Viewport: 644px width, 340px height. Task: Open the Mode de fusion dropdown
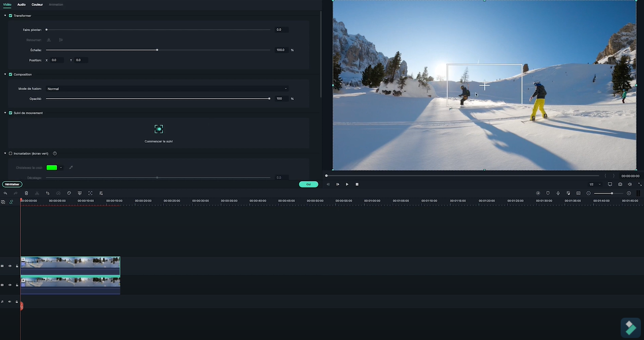point(167,89)
